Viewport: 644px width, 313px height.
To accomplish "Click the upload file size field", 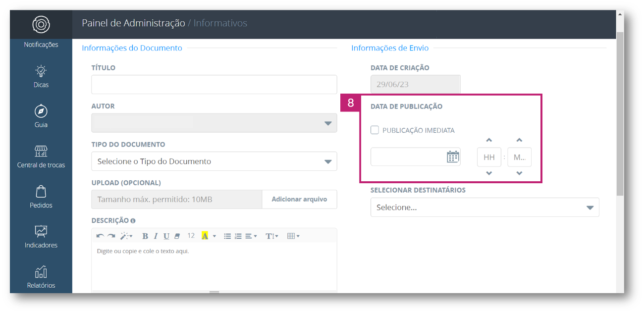I will 177,199.
